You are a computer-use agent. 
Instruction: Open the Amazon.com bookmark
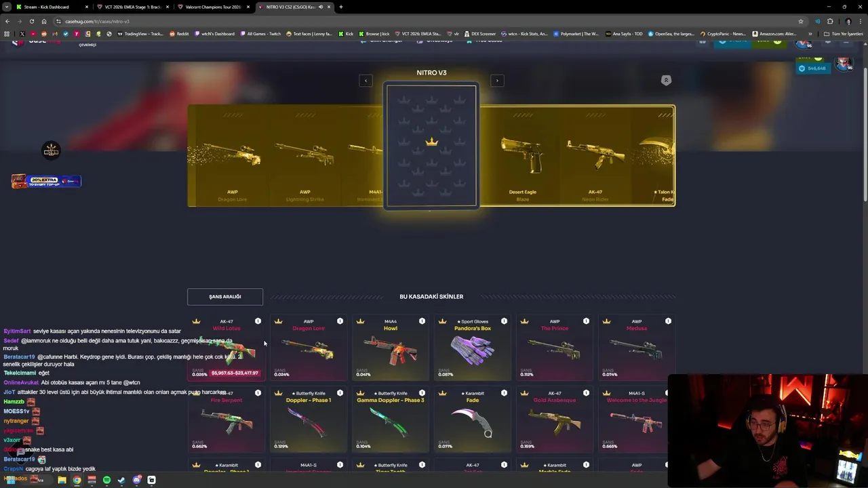(x=774, y=33)
